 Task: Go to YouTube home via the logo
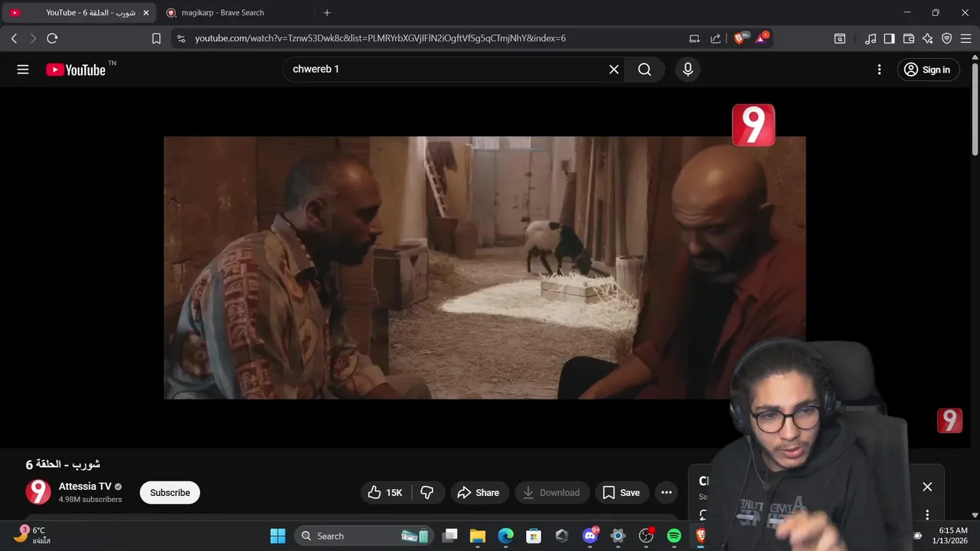pos(76,70)
